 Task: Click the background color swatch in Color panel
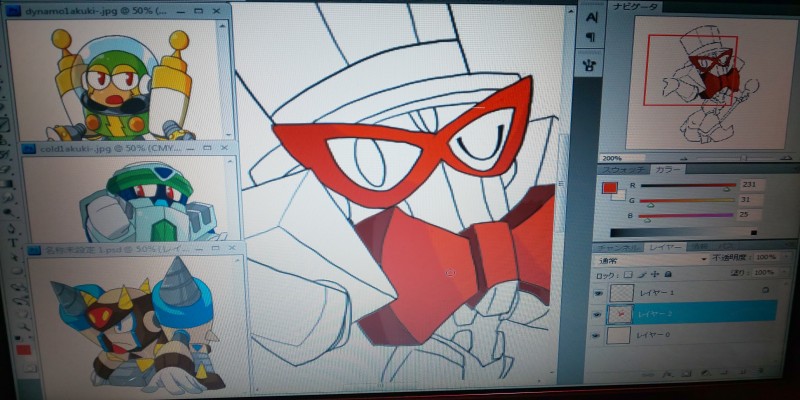(x=618, y=195)
